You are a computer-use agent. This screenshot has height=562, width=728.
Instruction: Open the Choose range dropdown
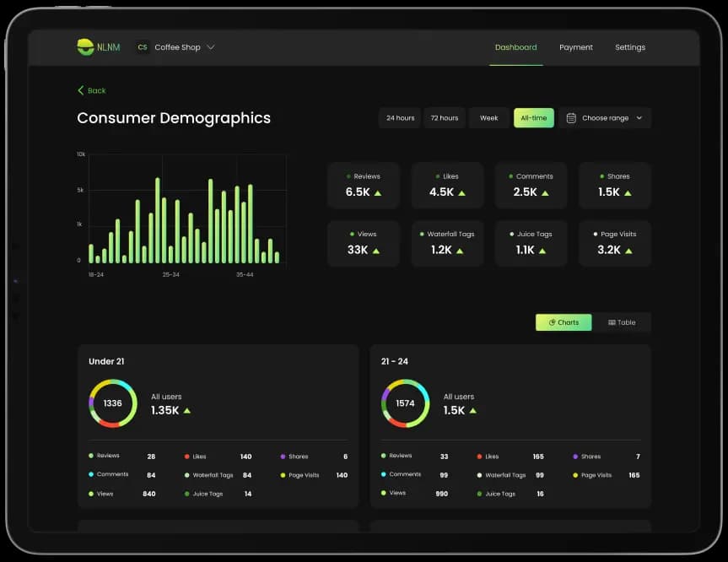(x=605, y=118)
